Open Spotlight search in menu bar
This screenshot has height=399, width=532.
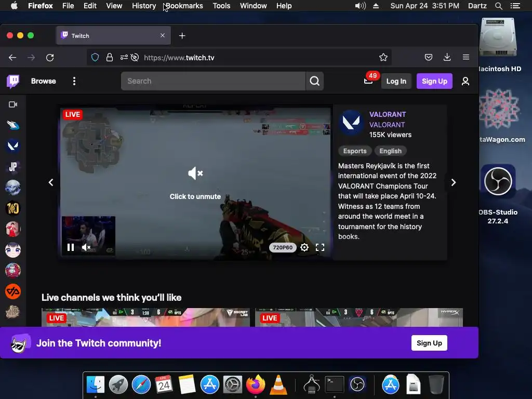499,6
